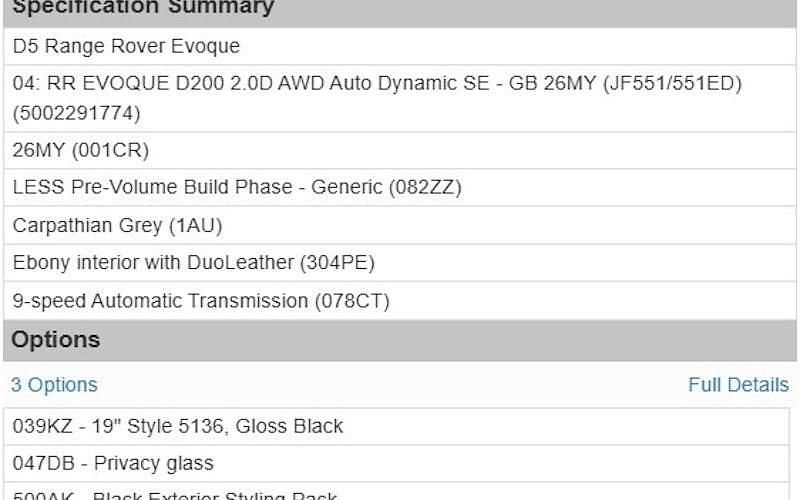The height and width of the screenshot is (500, 800).
Task: Select the 047DB Privacy glass option
Action: click(x=113, y=463)
